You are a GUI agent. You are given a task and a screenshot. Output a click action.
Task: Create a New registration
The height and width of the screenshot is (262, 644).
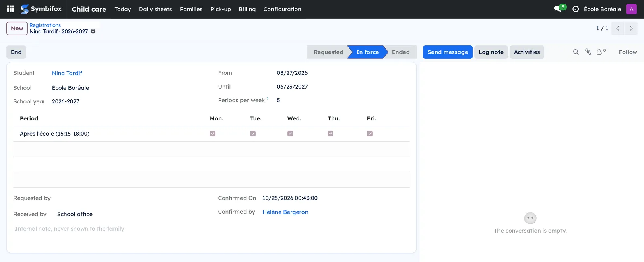click(17, 28)
